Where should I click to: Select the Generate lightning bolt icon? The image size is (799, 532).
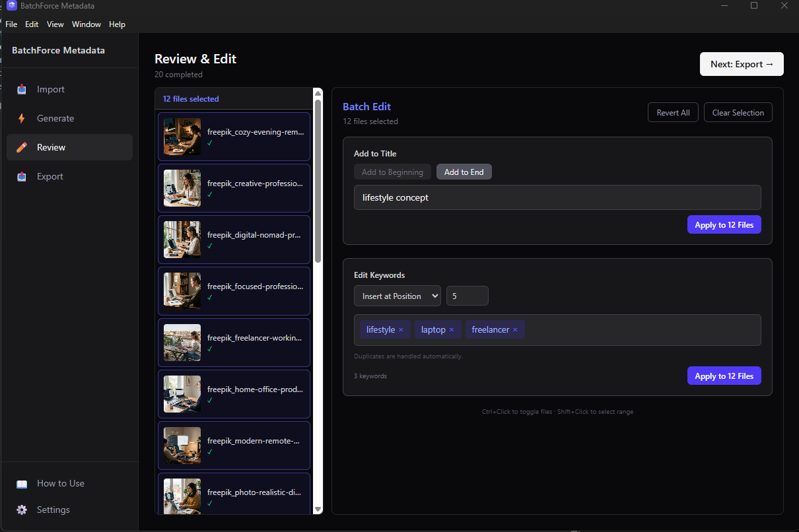(x=20, y=118)
